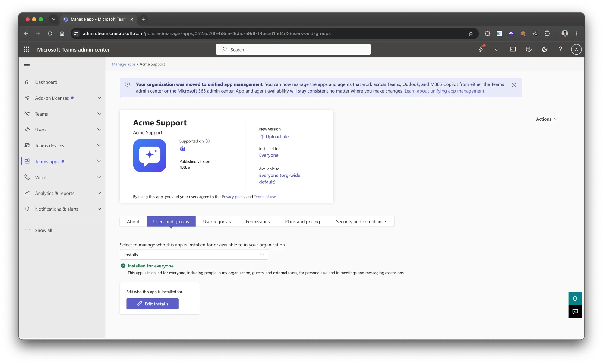Click the Acme Support app logo

[150, 156]
